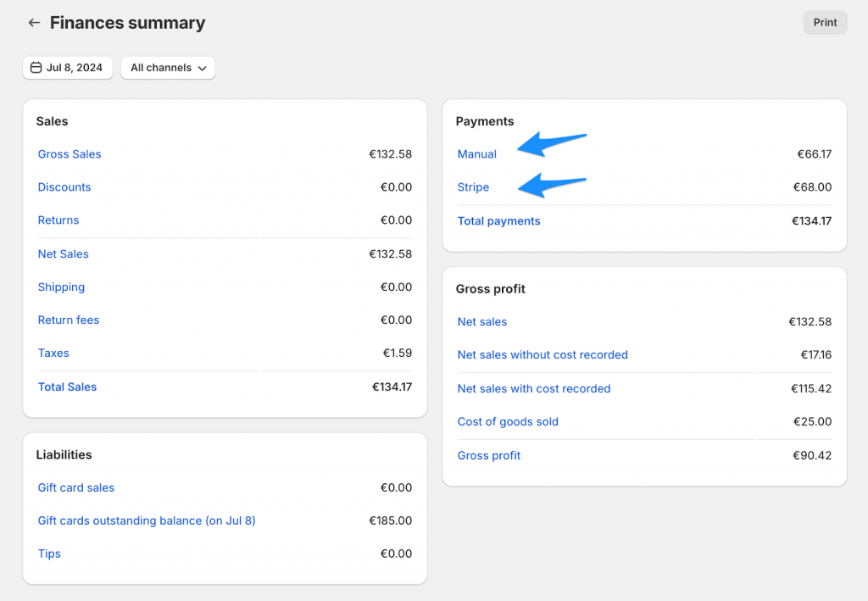Expand the All channels dropdown

click(168, 68)
